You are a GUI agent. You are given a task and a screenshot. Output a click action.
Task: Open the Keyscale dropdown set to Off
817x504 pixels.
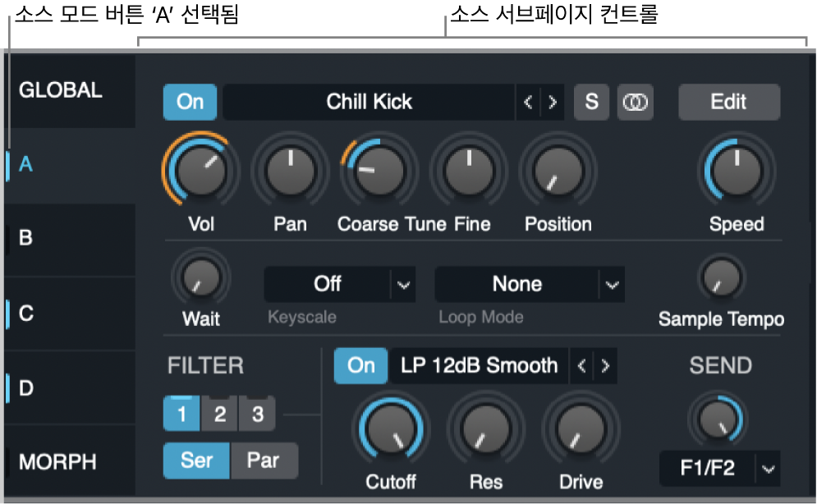[340, 284]
